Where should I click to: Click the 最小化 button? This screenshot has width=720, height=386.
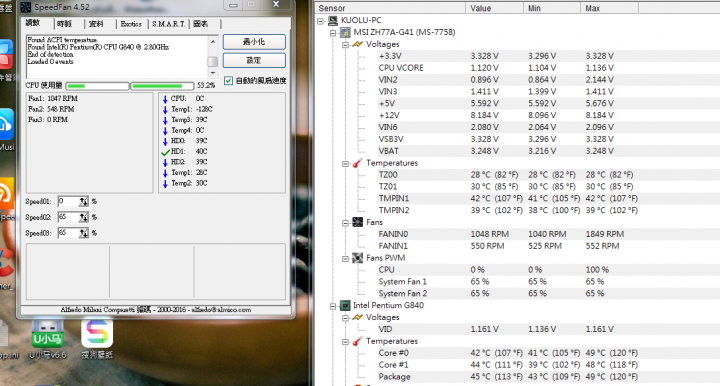coord(254,42)
